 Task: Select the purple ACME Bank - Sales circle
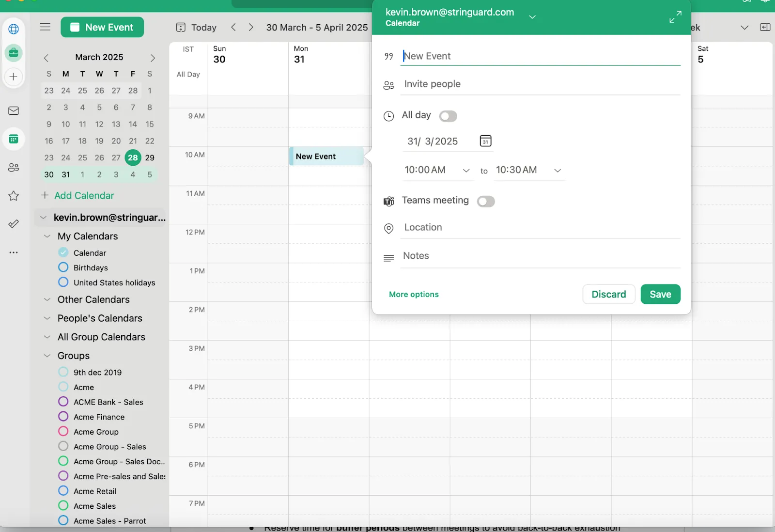[x=63, y=402]
